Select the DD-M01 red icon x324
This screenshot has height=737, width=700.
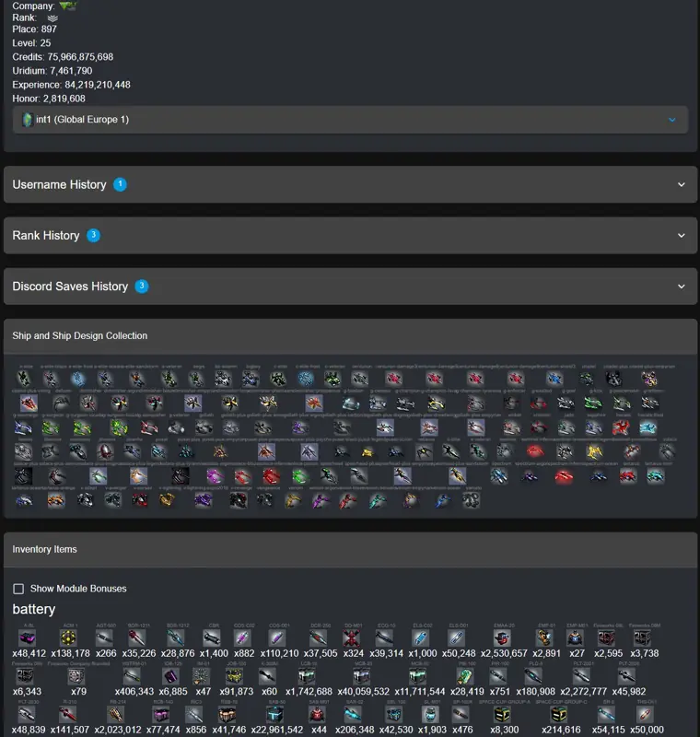pyautogui.click(x=351, y=638)
